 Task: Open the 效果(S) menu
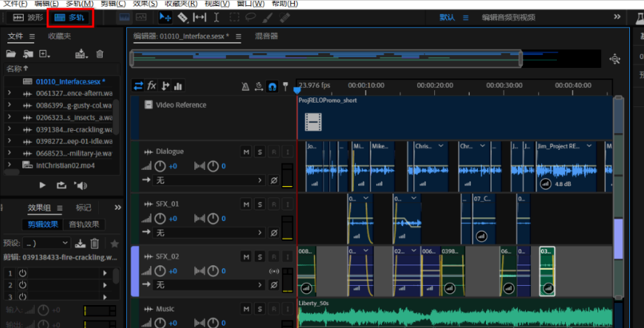click(x=145, y=4)
